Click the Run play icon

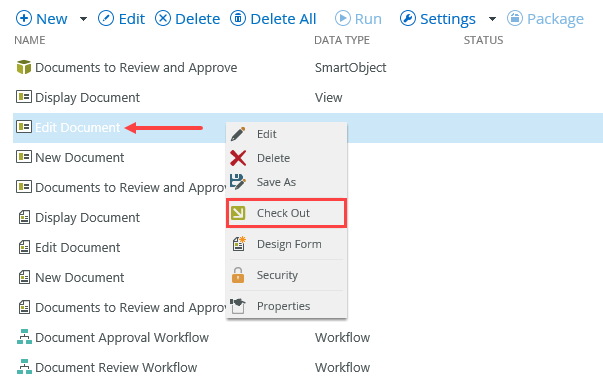(342, 18)
